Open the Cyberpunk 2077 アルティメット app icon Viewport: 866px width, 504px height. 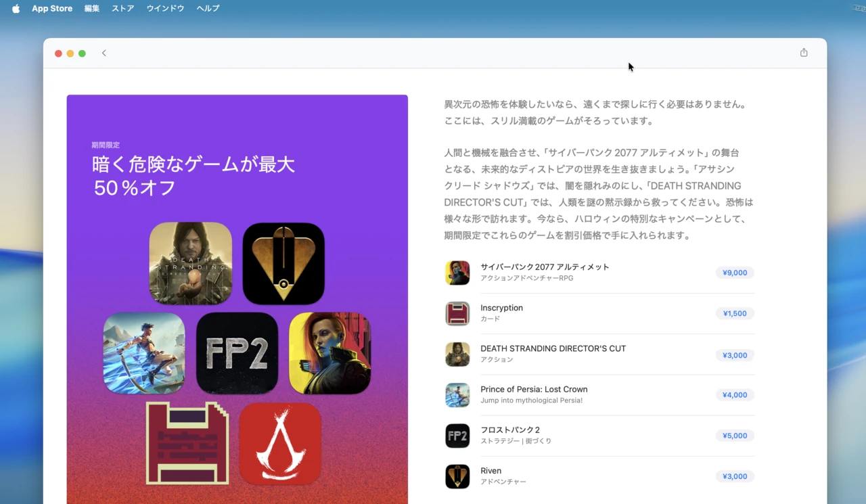[x=457, y=273]
